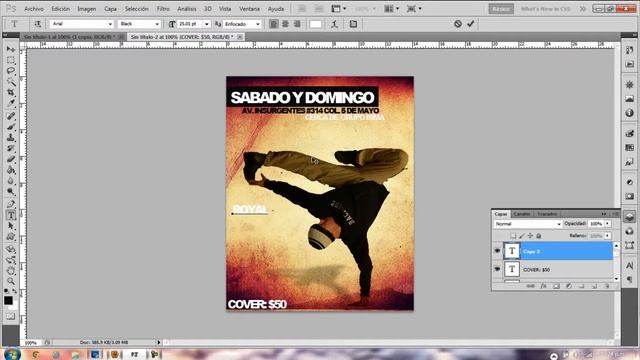
Task: Select the Eyedropper tool
Action: point(11,104)
